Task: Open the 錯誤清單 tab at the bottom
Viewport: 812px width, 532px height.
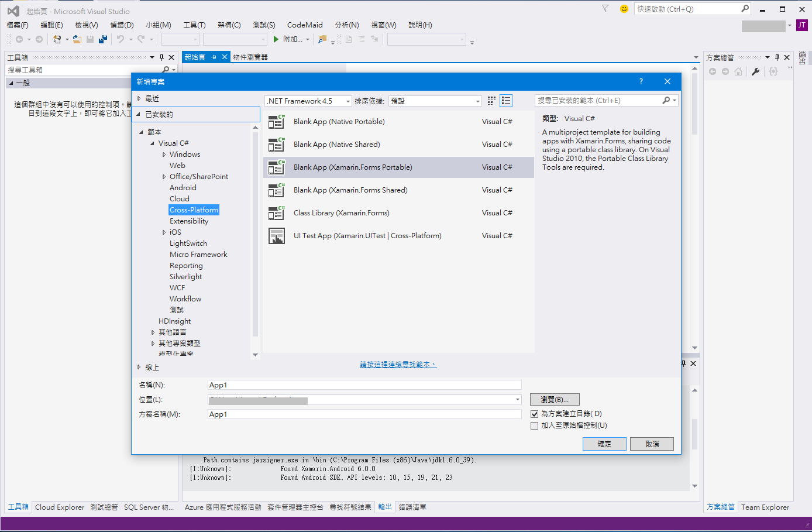Action: 412,507
